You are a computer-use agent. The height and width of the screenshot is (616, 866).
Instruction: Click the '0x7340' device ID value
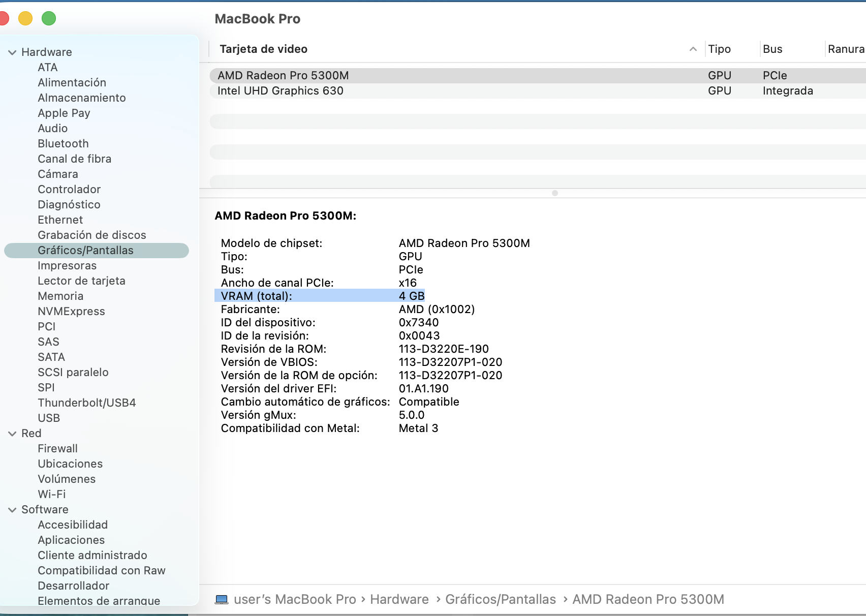coord(419,323)
